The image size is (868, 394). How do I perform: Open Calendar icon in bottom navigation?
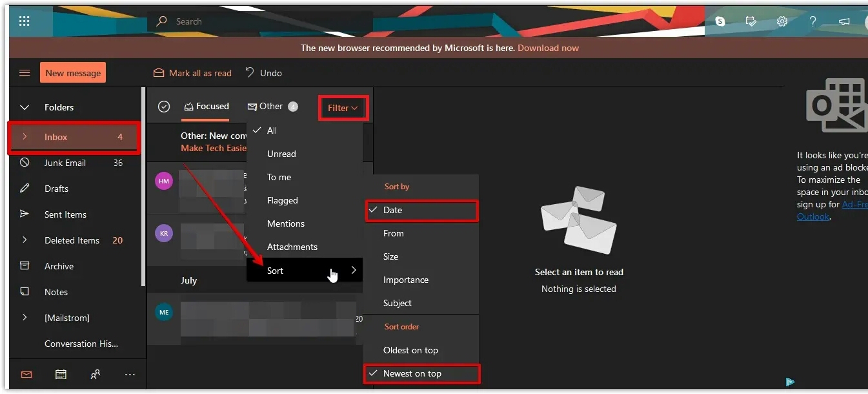[61, 375]
